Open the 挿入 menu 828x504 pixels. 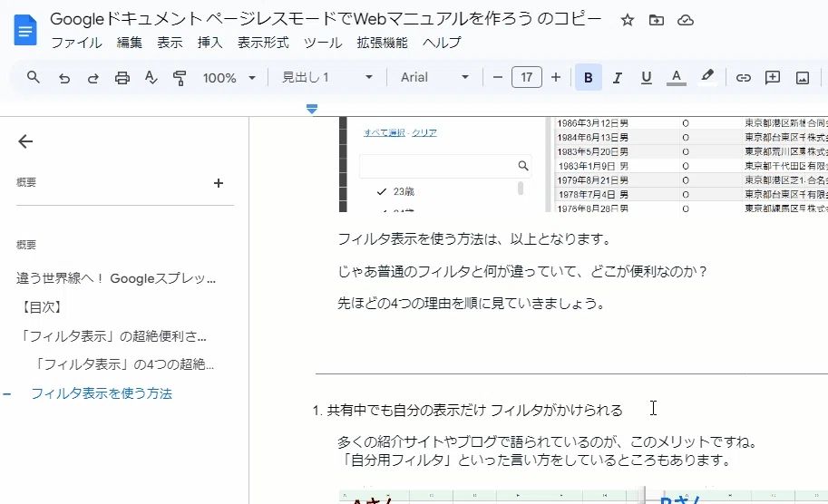coord(210,43)
